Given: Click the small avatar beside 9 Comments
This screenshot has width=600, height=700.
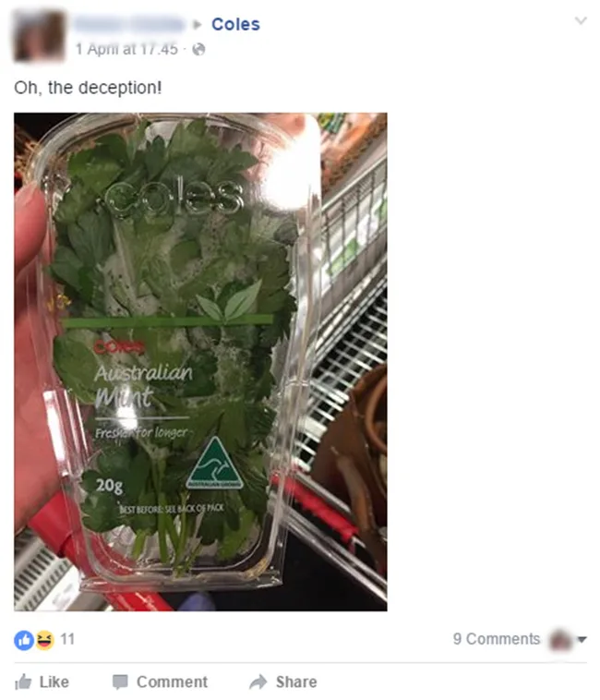Looking at the screenshot, I should coord(560,639).
